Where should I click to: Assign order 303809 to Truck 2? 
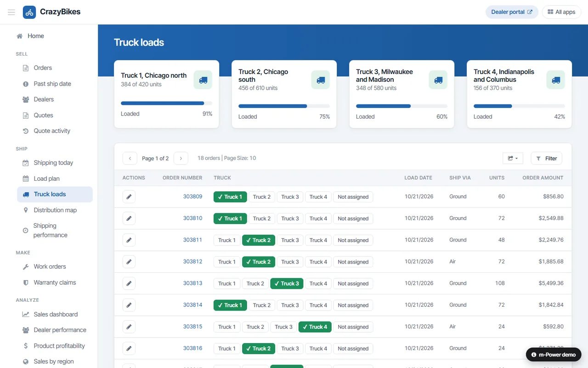tap(262, 197)
